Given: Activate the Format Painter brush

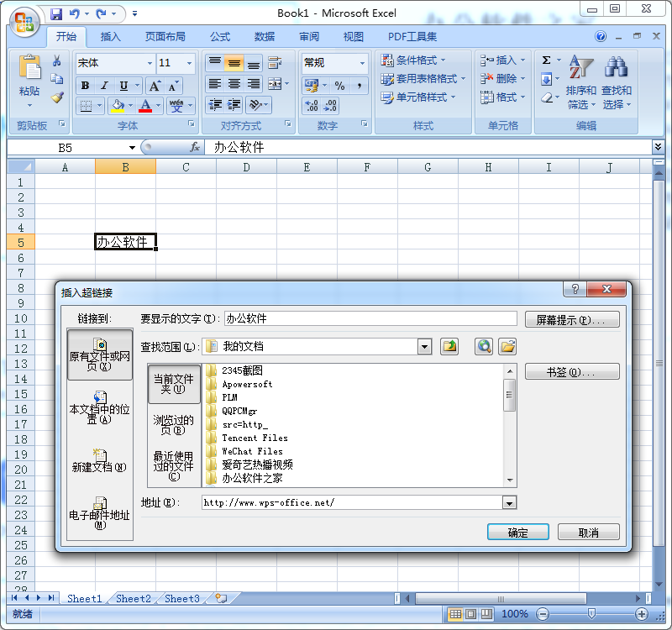Looking at the screenshot, I should [57, 97].
